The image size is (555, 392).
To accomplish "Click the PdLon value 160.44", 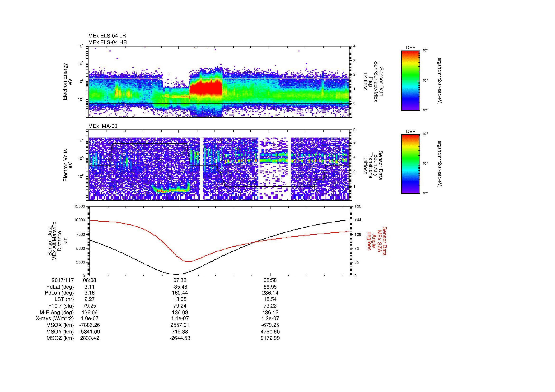I will pos(180,293).
